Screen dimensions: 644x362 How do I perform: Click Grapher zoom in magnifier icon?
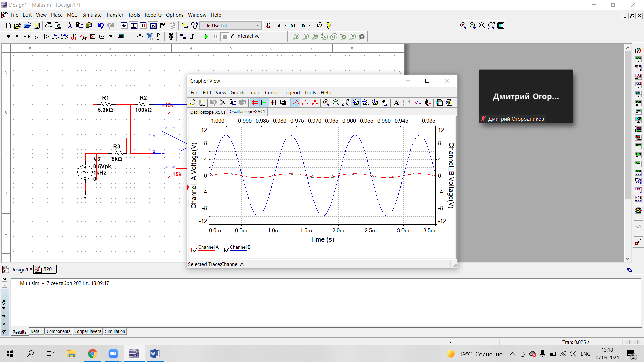326,103
